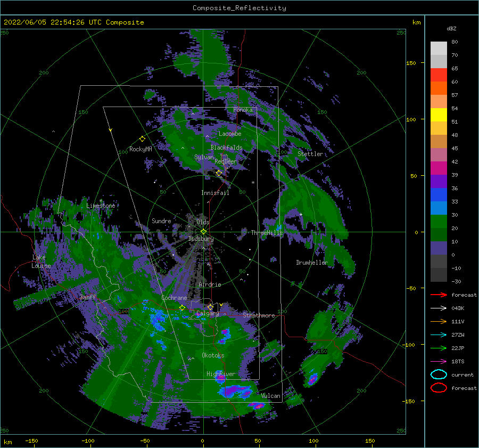Click the Calgary city label
The height and width of the screenshot is (448, 479).
coord(208,313)
